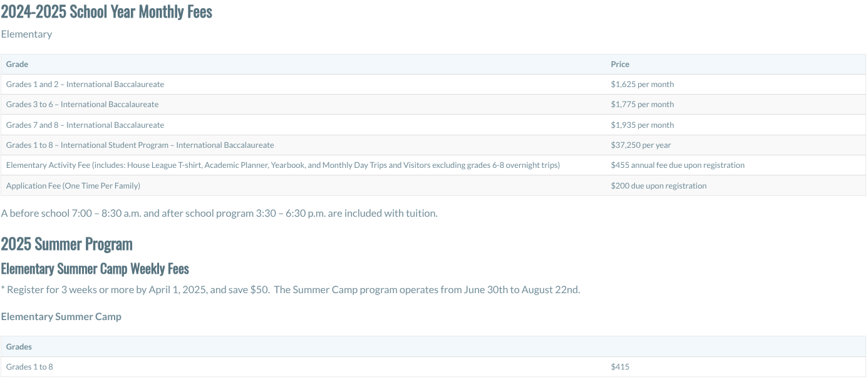Click the $37,250 per year price

click(x=641, y=145)
